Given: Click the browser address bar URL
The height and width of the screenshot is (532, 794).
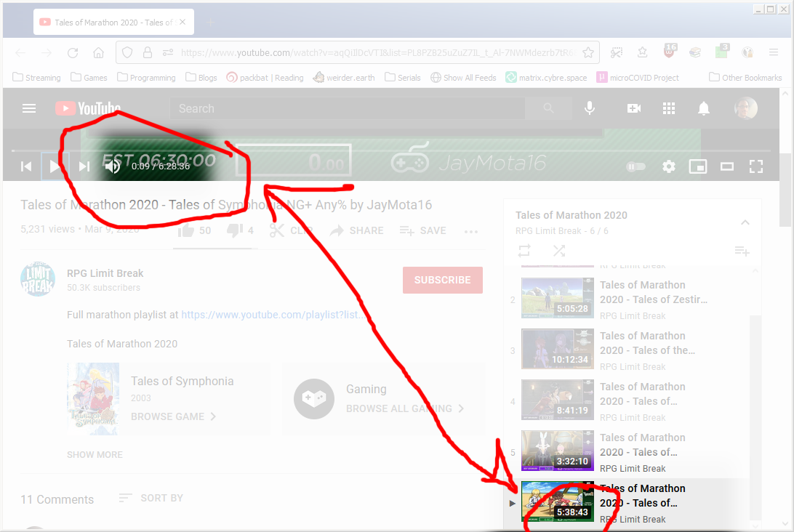Looking at the screenshot, I should pyautogui.click(x=377, y=52).
